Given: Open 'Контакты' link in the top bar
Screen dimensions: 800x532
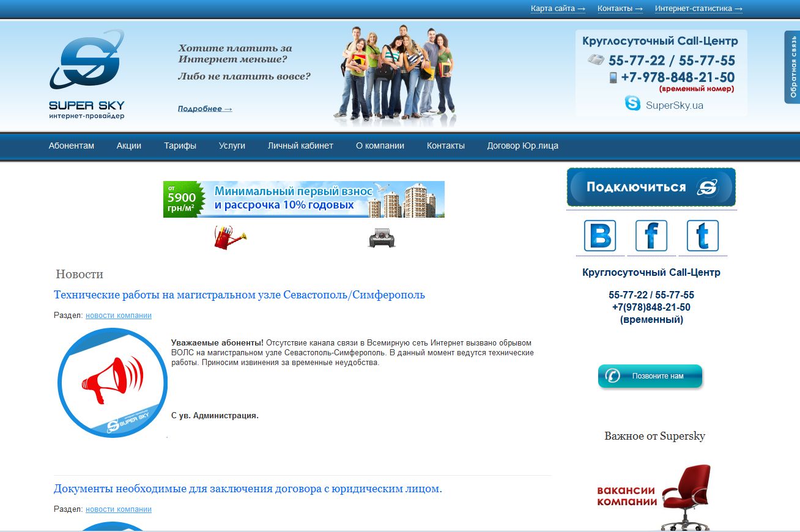Looking at the screenshot, I should 620,9.
